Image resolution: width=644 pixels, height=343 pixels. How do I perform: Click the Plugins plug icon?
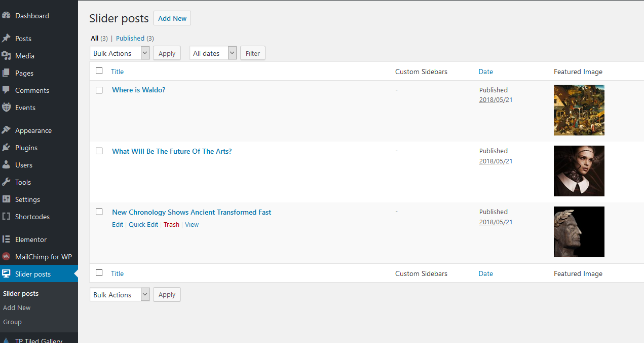[6, 148]
